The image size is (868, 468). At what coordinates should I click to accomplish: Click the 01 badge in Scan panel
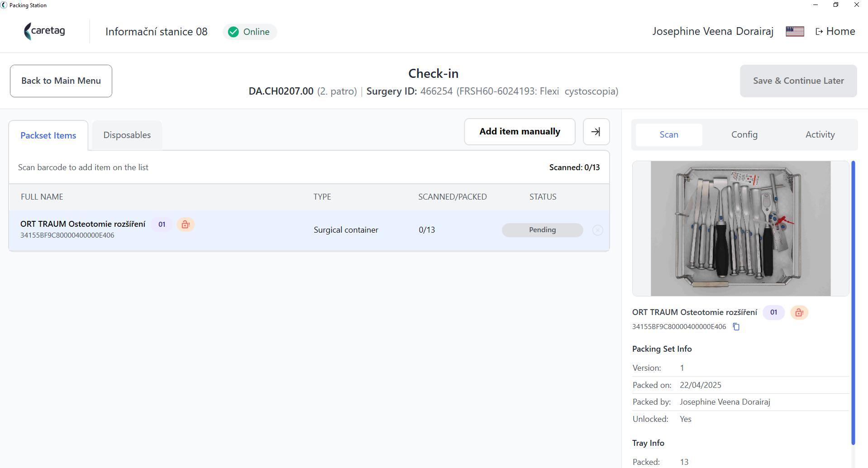click(773, 312)
